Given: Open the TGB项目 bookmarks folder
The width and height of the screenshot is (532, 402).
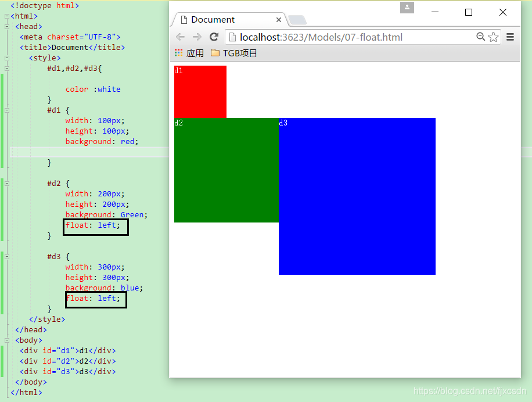Looking at the screenshot, I should 234,53.
